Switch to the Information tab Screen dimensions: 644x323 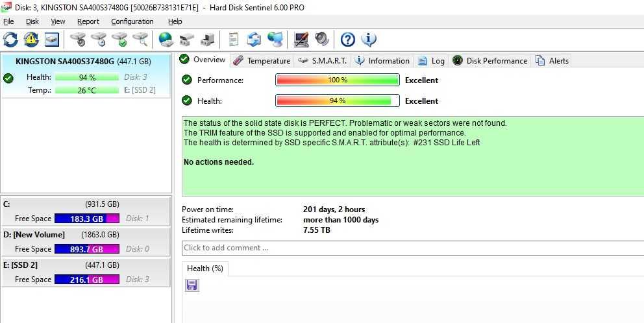pyautogui.click(x=382, y=61)
